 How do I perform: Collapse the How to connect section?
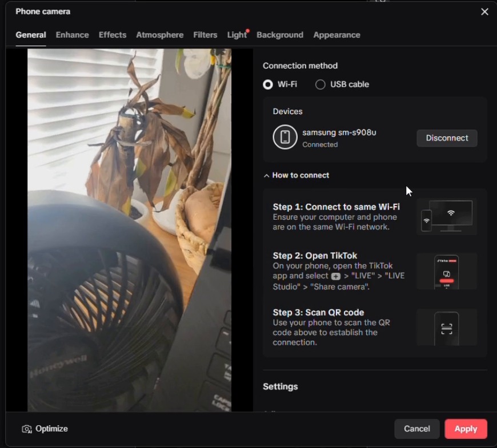296,175
